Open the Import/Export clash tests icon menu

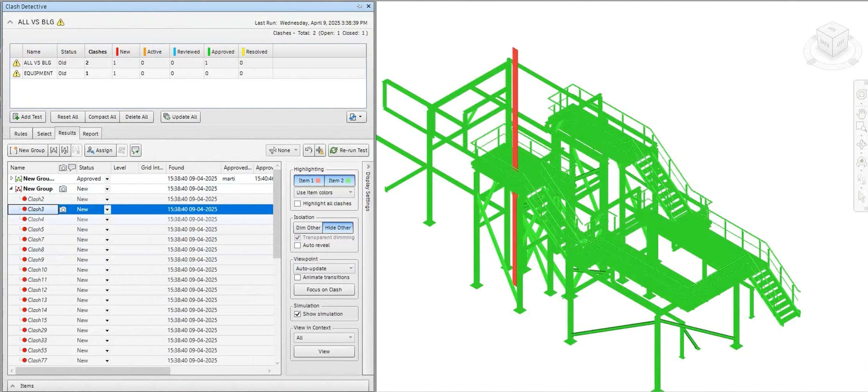(x=356, y=117)
